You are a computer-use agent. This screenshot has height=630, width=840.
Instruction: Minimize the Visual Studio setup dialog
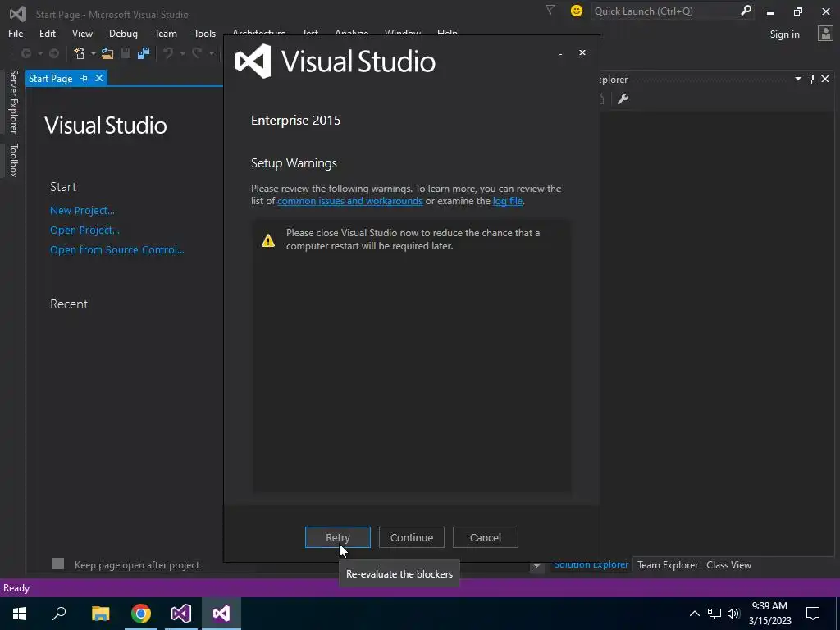pos(559,53)
